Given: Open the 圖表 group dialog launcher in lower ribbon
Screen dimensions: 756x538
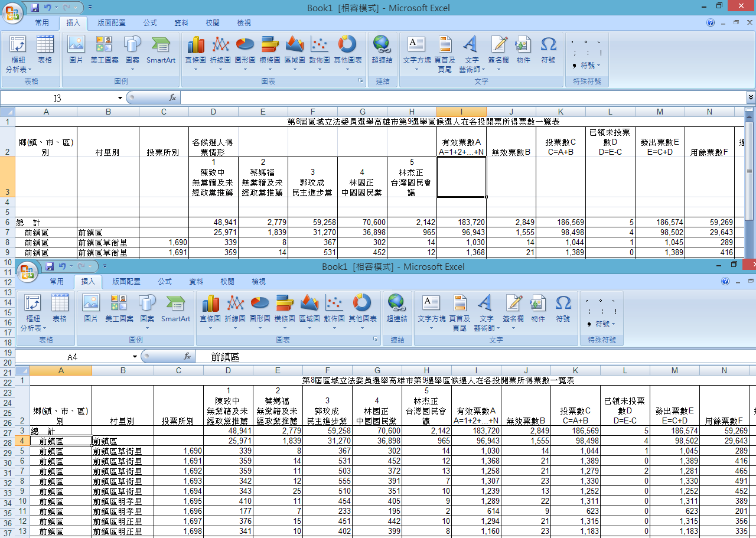Looking at the screenshot, I should 375,340.
